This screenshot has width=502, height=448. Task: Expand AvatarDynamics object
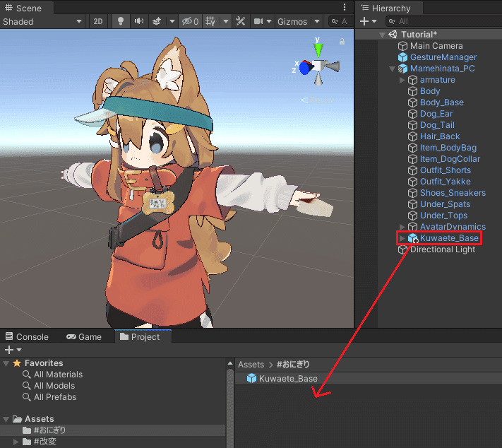(x=402, y=227)
